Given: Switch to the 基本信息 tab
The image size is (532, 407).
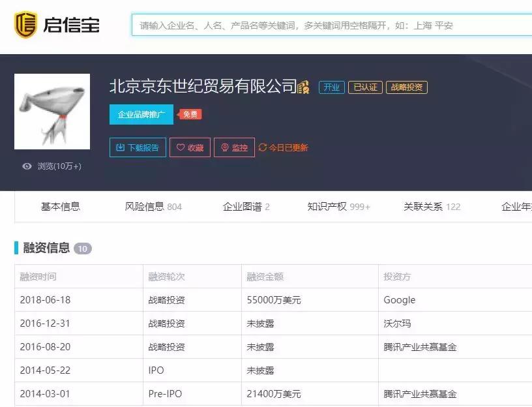Looking at the screenshot, I should coord(61,206).
